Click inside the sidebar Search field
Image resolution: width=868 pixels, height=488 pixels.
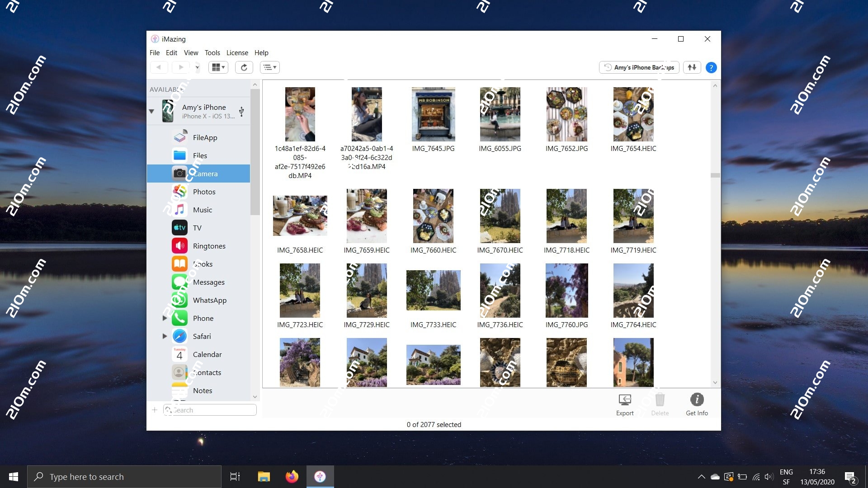[x=210, y=410]
